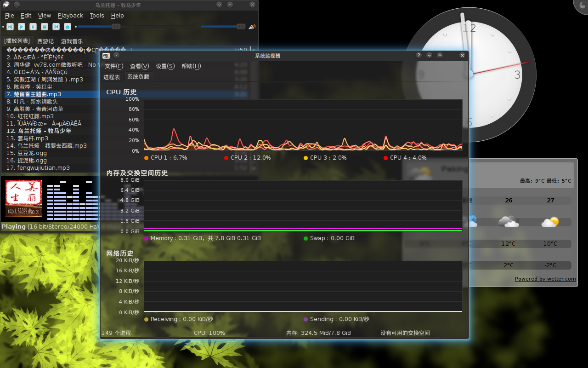This screenshot has width=588, height=368.
Task: Select track 3 周华健 in playlist
Action: point(51,65)
